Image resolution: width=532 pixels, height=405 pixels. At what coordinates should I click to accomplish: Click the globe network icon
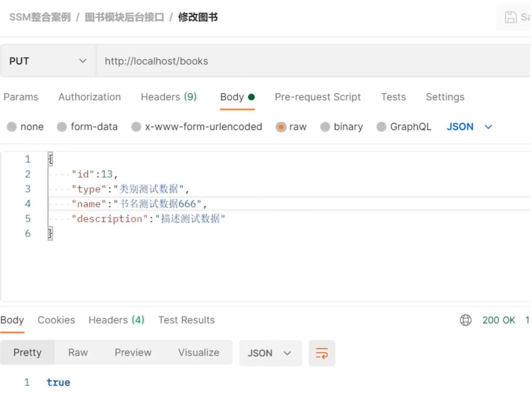466,320
